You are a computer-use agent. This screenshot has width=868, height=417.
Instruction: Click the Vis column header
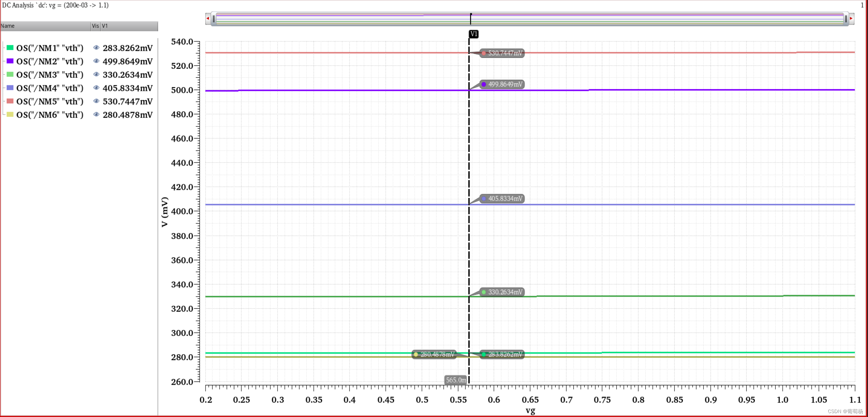point(95,26)
